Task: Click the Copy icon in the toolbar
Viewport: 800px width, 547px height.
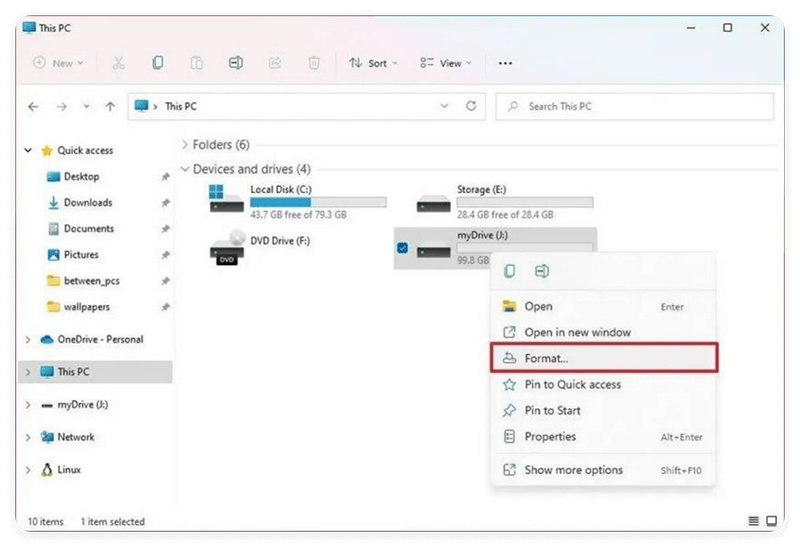Action: pos(158,63)
